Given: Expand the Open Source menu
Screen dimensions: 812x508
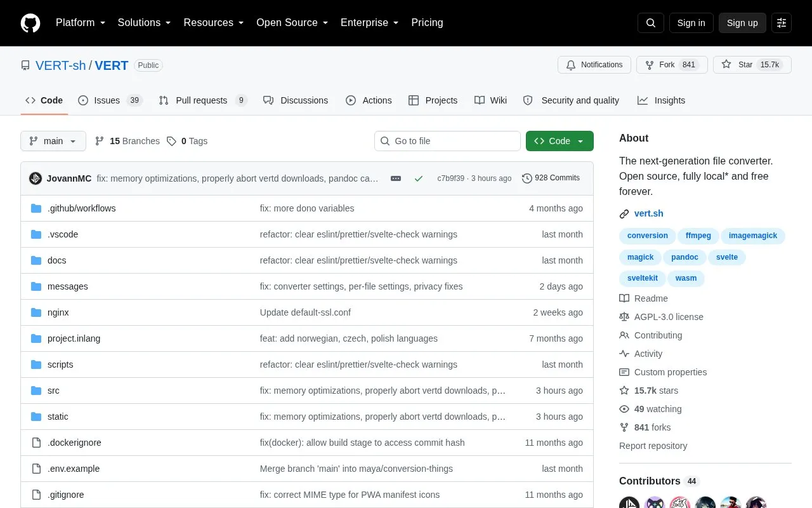Looking at the screenshot, I should (x=292, y=23).
